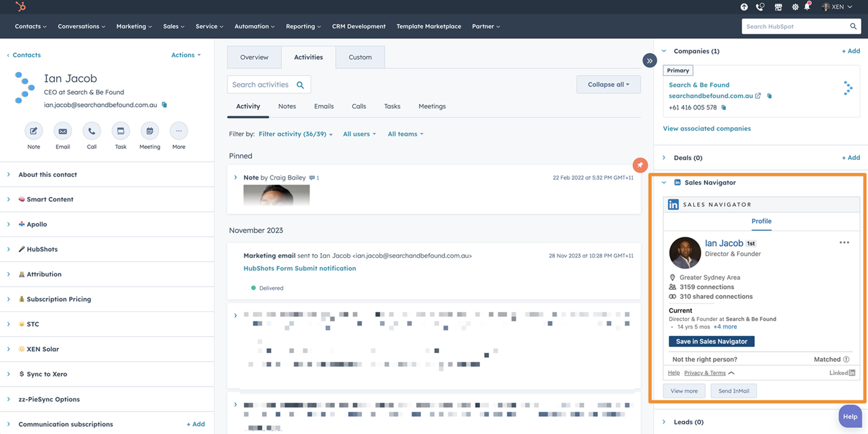Open the All teams filter
Image resolution: width=868 pixels, height=434 pixels.
click(x=405, y=134)
